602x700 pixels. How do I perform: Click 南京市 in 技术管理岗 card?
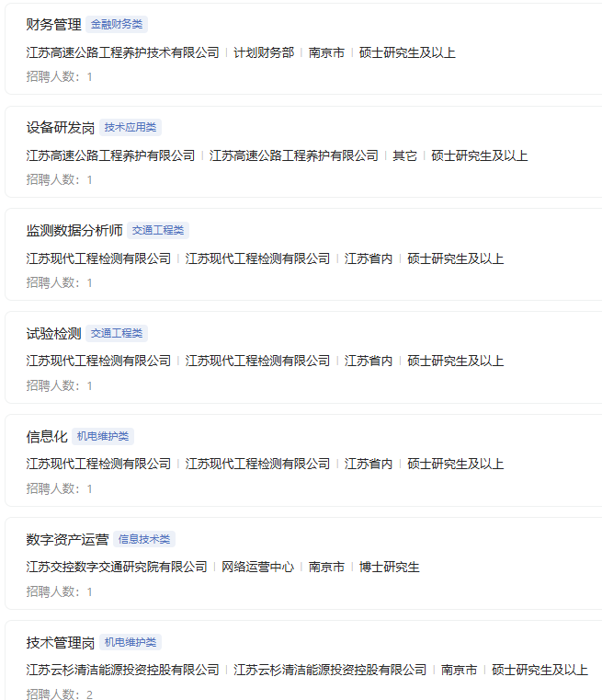(459, 670)
